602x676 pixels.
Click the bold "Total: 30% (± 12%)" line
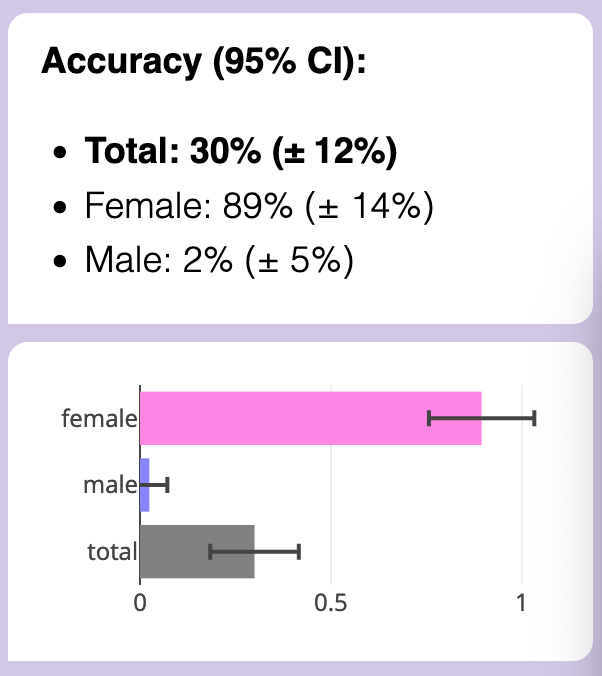[x=241, y=152]
